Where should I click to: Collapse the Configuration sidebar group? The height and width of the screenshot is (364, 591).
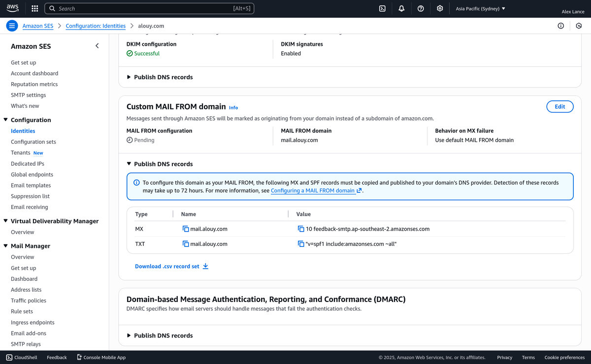point(6,120)
